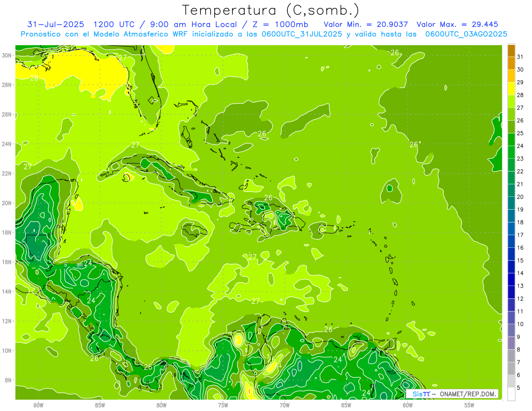
Task: Click the '30N' latitude axis label
Action: (7, 55)
